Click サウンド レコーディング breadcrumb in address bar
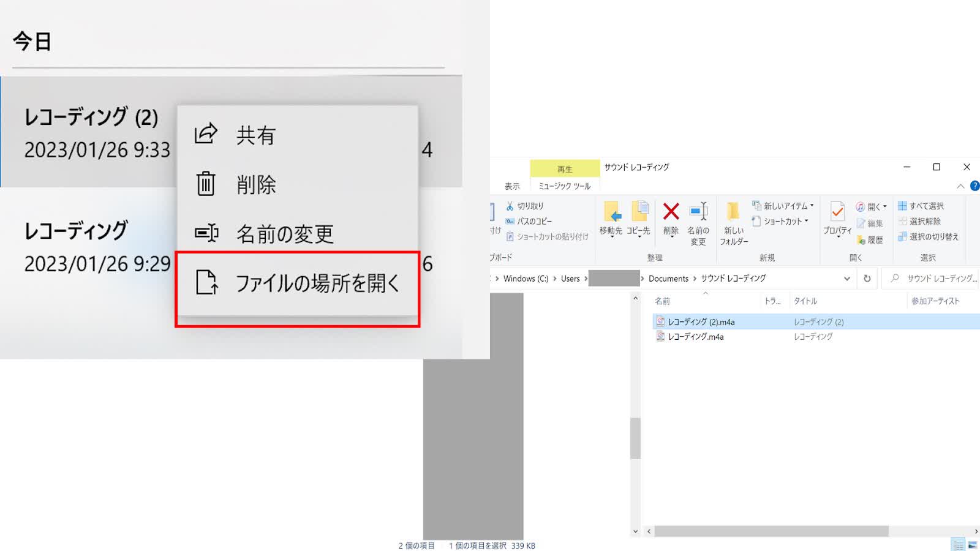This screenshot has height=551, width=980. tap(733, 279)
